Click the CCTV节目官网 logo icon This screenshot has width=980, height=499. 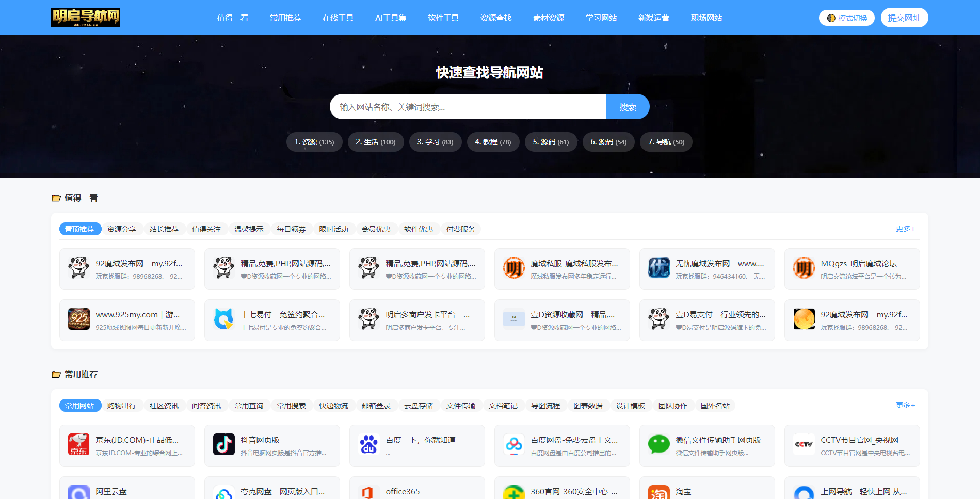804,444
